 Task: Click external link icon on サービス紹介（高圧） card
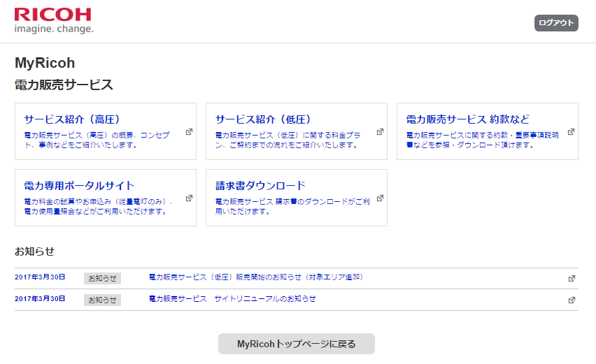tap(189, 132)
